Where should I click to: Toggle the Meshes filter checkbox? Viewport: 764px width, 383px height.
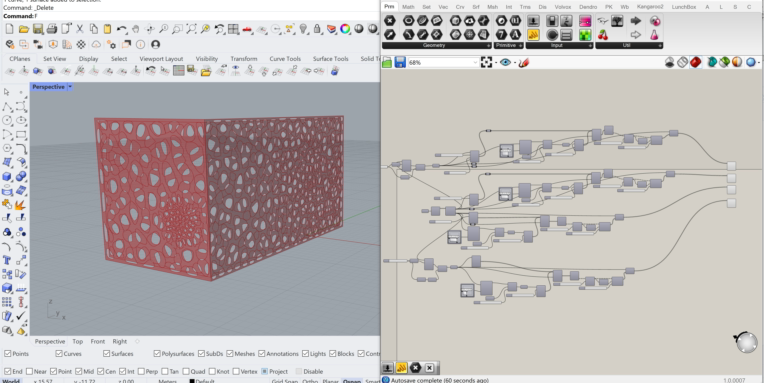click(229, 353)
